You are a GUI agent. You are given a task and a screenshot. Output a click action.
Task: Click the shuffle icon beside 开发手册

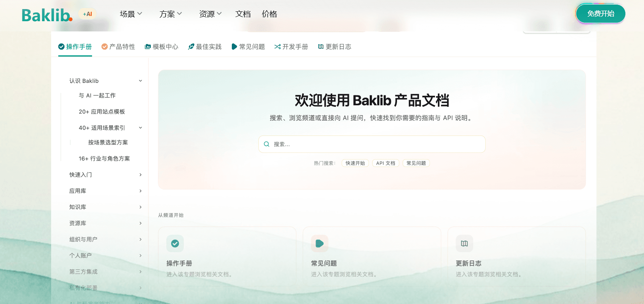[x=277, y=47]
